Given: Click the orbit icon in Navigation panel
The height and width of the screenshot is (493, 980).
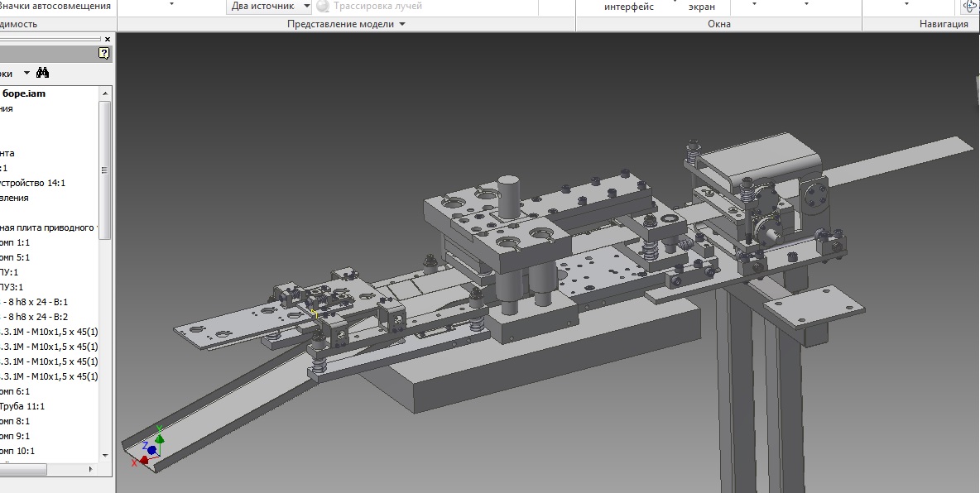Looking at the screenshot, I should pyautogui.click(x=969, y=7).
